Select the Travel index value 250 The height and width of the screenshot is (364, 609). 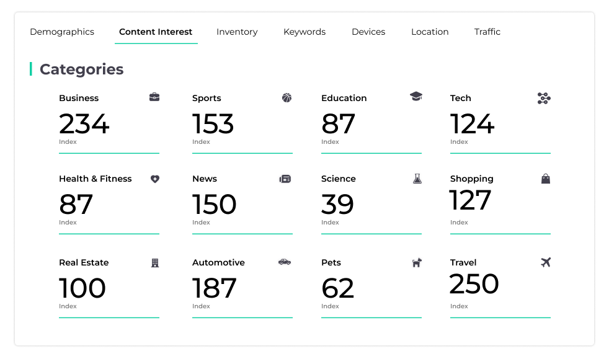pyautogui.click(x=474, y=284)
